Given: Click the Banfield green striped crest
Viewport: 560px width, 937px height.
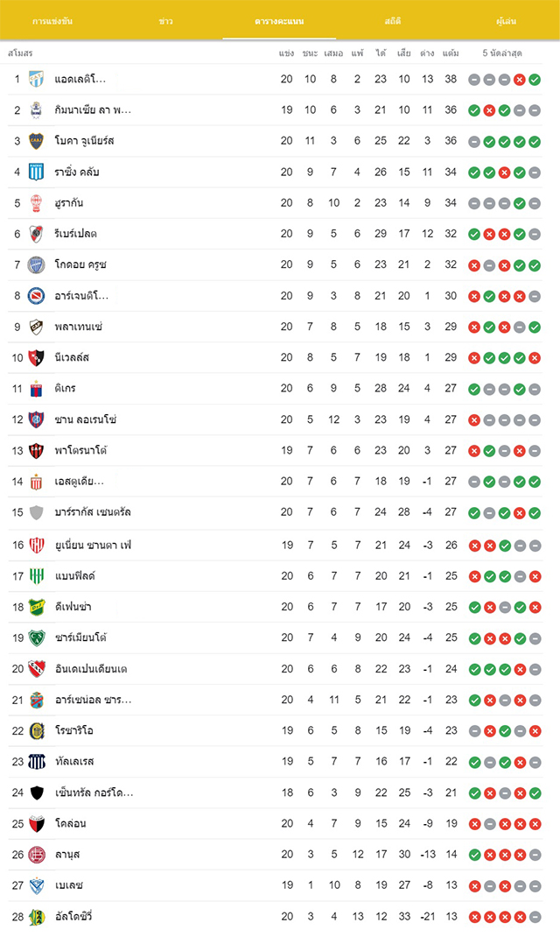Looking at the screenshot, I should [x=37, y=576].
